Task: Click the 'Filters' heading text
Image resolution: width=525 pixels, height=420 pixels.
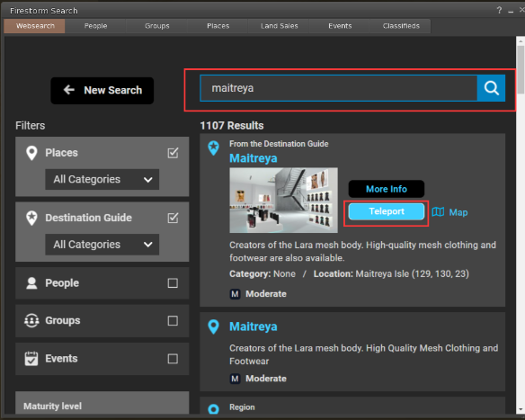Action: click(x=31, y=126)
